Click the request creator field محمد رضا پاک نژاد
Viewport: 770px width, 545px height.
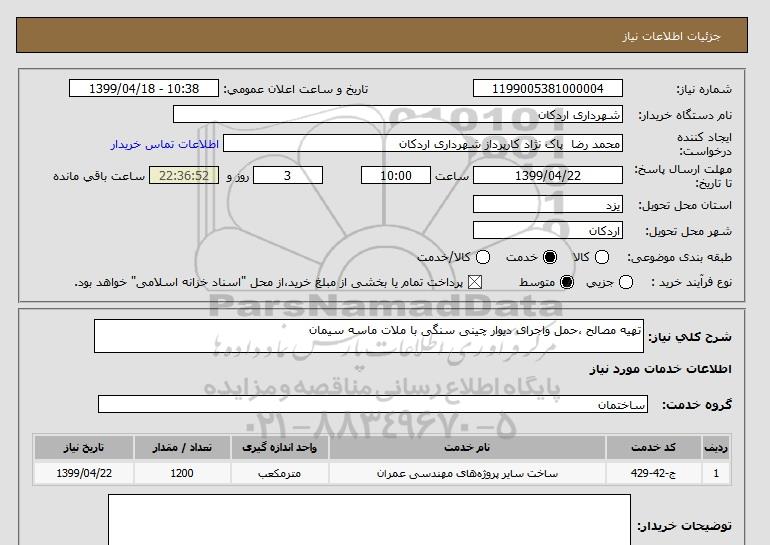coord(423,144)
